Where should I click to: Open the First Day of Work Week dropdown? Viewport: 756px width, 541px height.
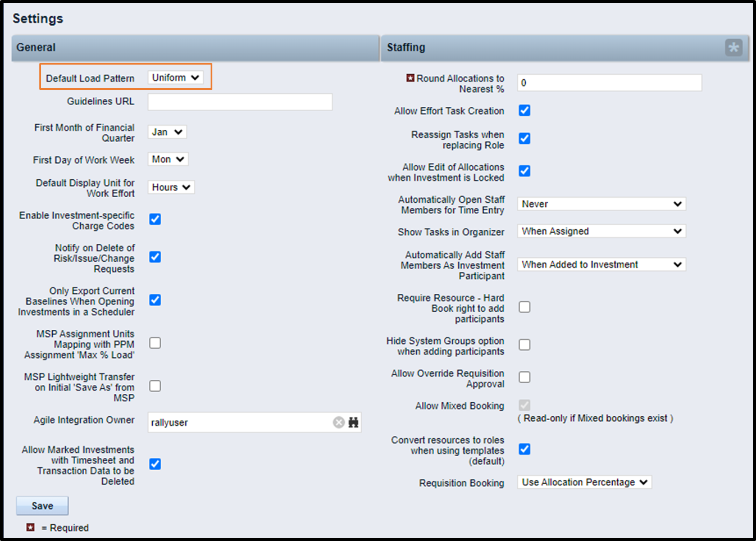click(167, 159)
